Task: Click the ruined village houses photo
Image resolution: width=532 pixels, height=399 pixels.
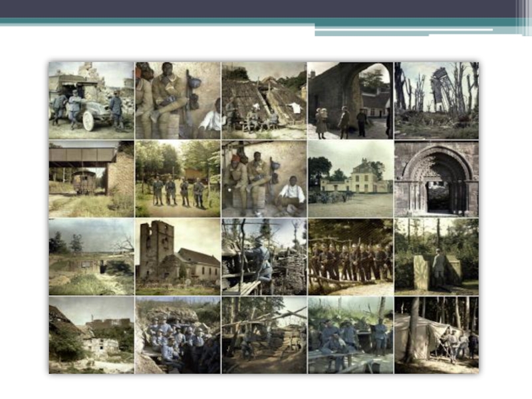Action: click(x=91, y=334)
